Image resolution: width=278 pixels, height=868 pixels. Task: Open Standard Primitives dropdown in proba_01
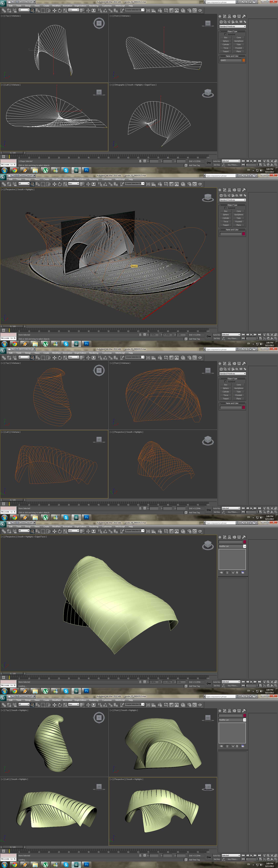tap(232, 26)
